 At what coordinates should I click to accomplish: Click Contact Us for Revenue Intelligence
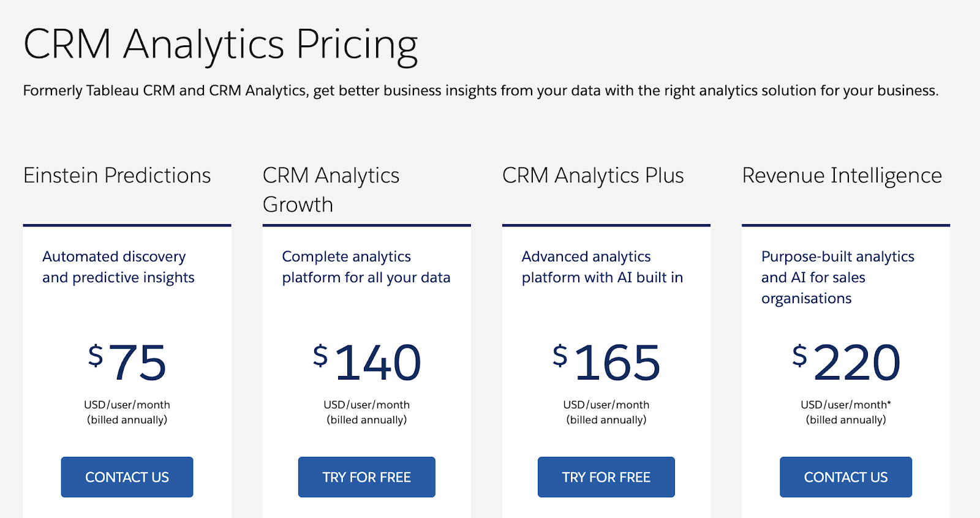pyautogui.click(x=845, y=477)
